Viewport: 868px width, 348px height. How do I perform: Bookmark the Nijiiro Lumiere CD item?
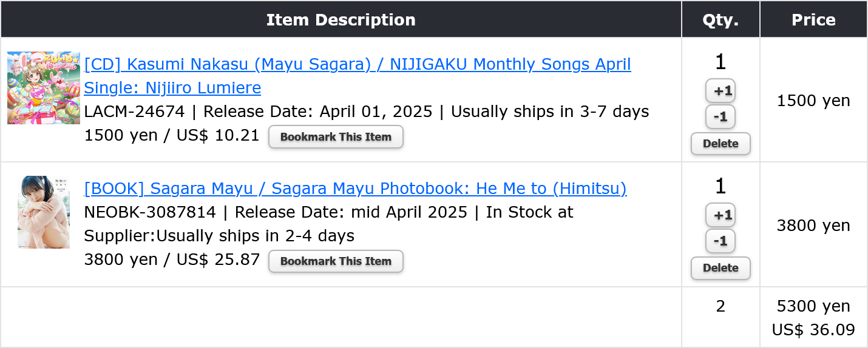point(336,136)
